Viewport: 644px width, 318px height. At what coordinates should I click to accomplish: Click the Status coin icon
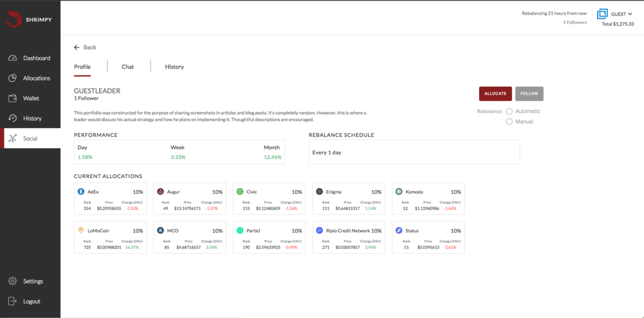click(x=399, y=230)
